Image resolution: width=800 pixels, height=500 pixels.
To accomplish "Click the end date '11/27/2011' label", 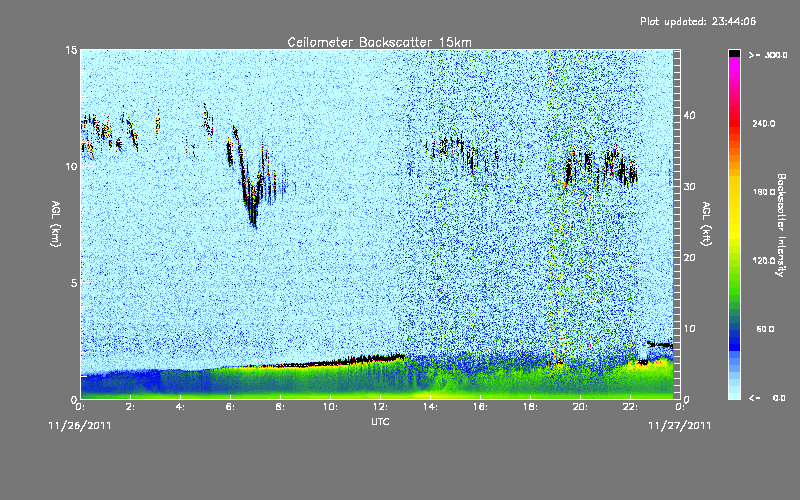I will [680, 426].
